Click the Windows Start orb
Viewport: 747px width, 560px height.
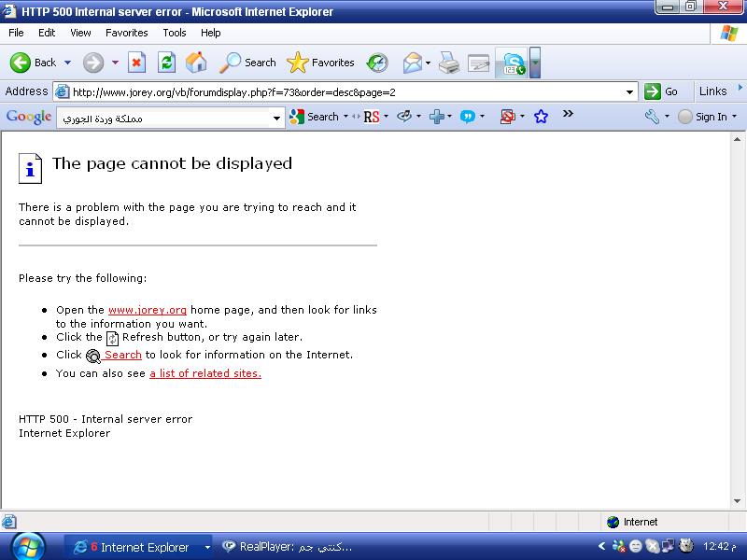click(28, 546)
